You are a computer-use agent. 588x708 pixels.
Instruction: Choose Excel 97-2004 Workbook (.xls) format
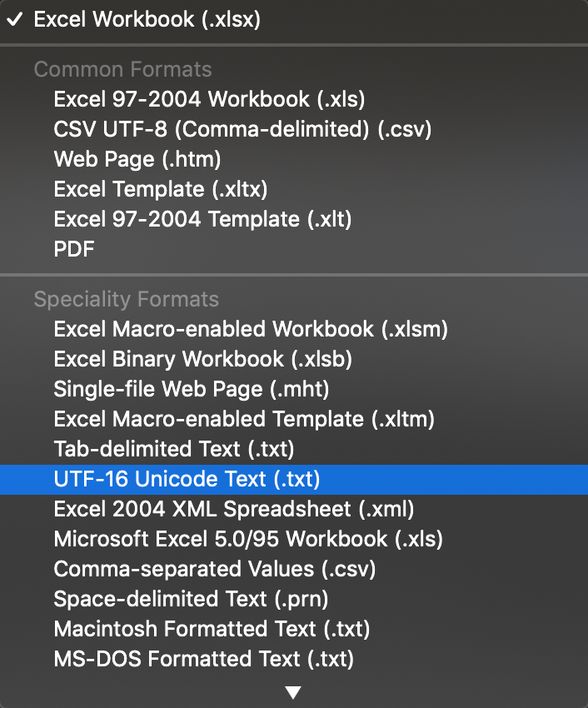209,99
